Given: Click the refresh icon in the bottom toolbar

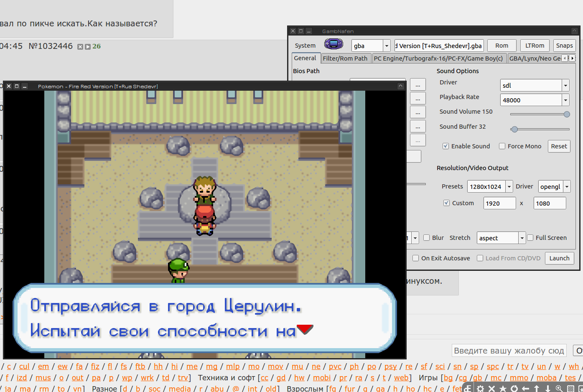Looking at the screenshot, I should tap(514, 389).
